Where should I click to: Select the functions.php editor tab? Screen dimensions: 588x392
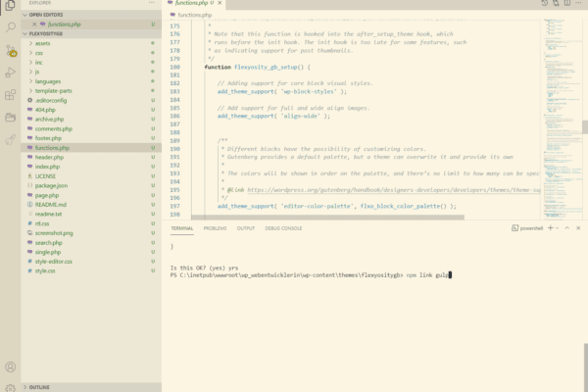191,3
